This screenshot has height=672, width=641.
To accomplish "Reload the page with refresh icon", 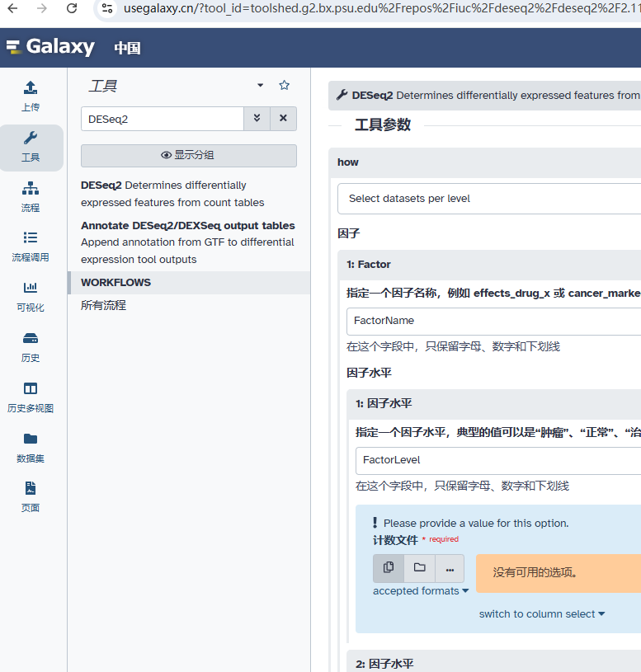I will click(72, 8).
